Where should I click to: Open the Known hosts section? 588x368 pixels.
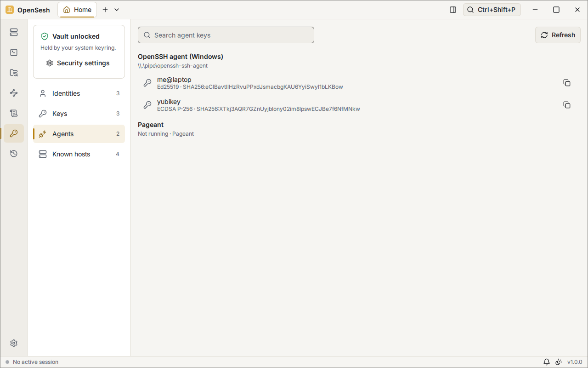click(x=79, y=154)
